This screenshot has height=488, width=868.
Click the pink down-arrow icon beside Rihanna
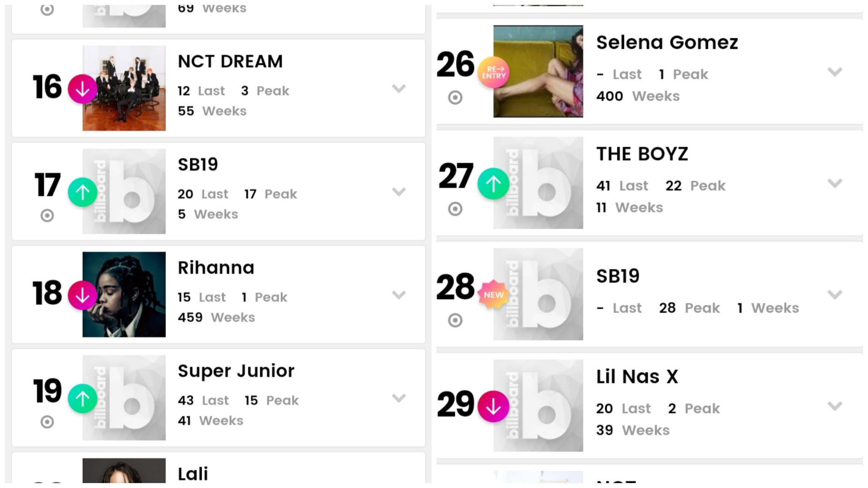click(83, 296)
